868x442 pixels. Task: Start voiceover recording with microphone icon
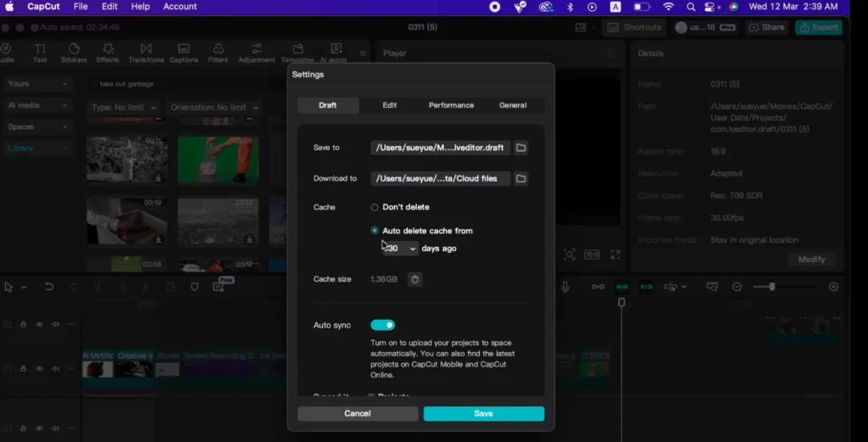[x=565, y=287]
